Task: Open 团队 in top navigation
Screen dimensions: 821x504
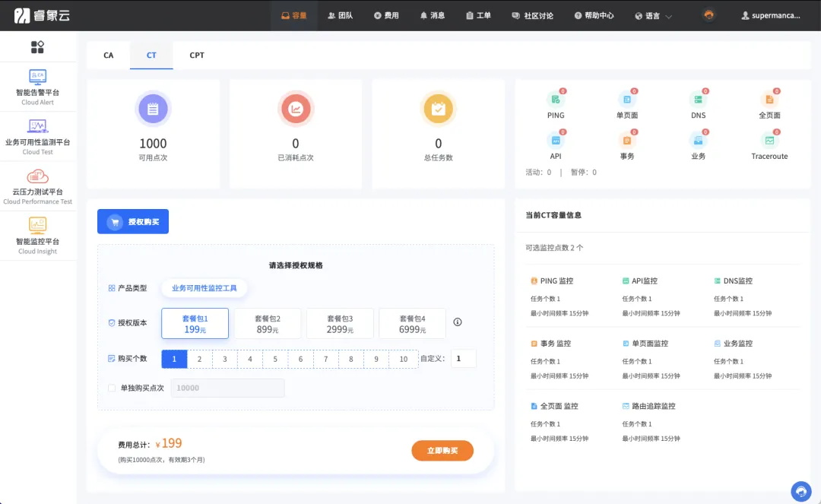Action: (x=340, y=16)
